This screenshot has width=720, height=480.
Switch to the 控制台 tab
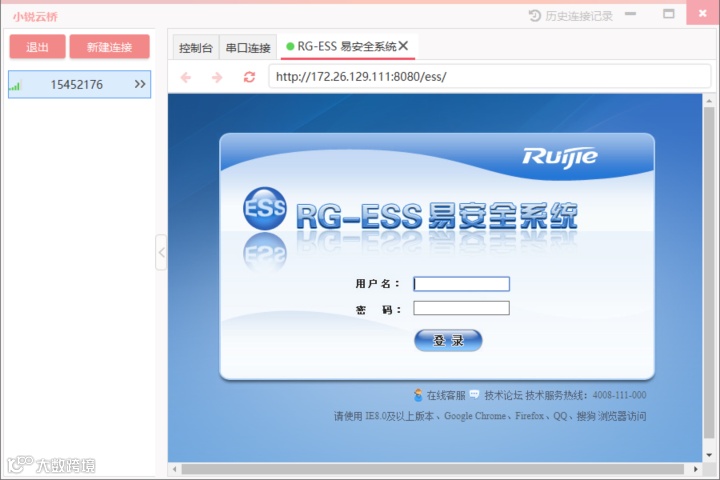[196, 48]
